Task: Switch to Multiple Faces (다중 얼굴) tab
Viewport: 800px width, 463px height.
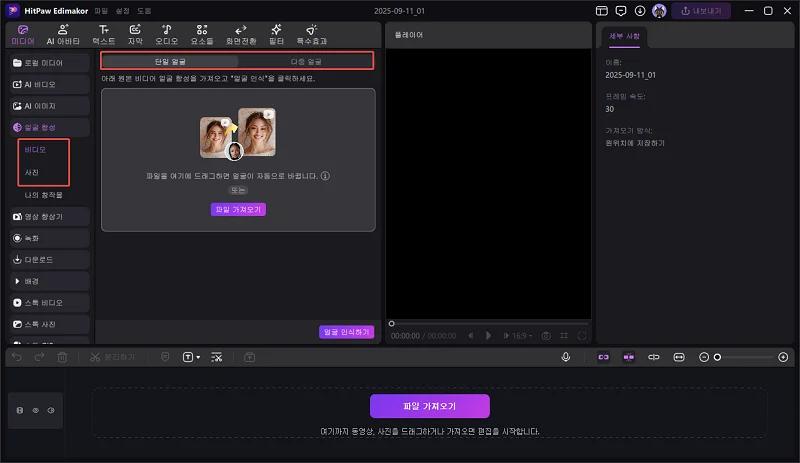Action: click(x=306, y=61)
